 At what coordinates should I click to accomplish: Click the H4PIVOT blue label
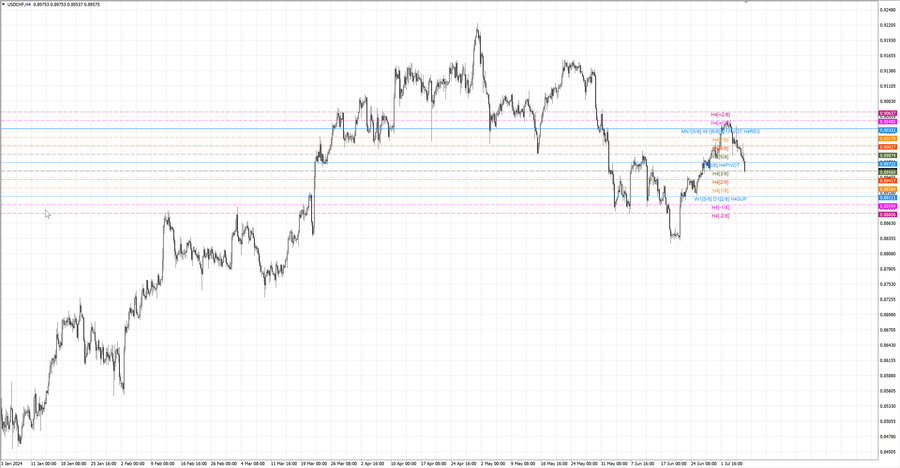(x=729, y=165)
